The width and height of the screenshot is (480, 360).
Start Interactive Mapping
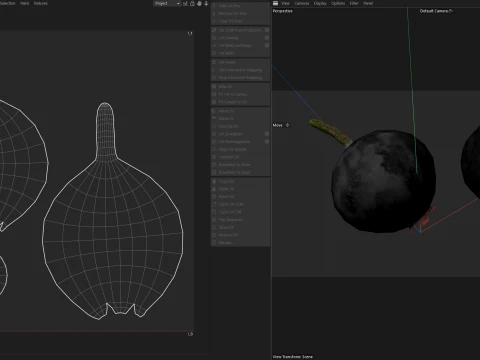coord(240,70)
